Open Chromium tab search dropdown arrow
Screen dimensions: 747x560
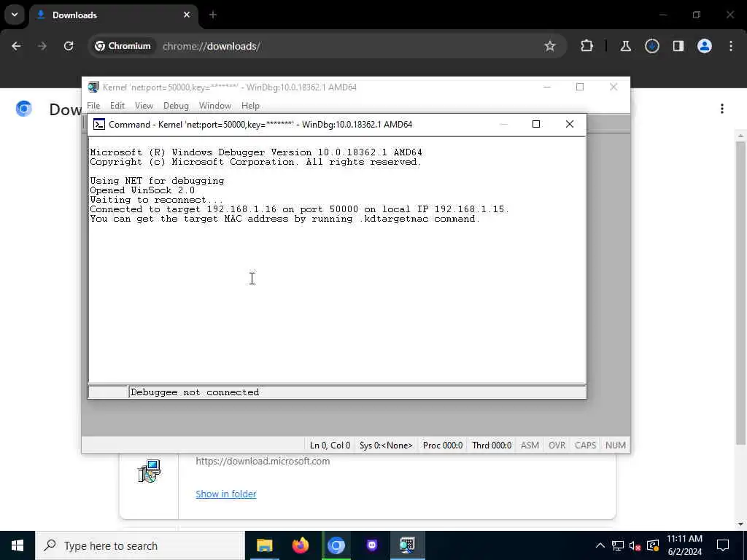click(x=15, y=15)
